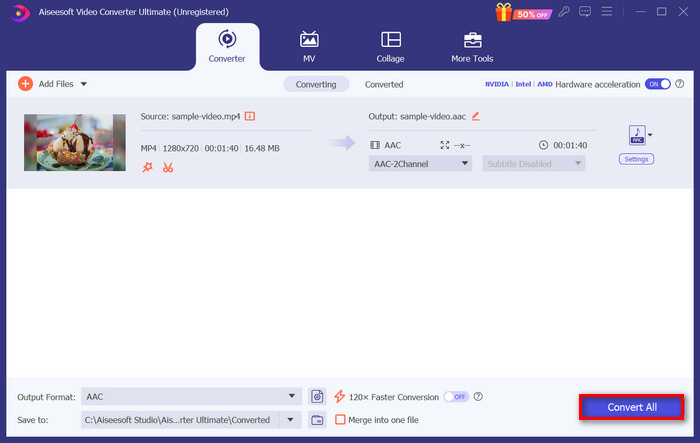Open the Output Format AAC dropdown
The image size is (700, 443).
pos(191,397)
